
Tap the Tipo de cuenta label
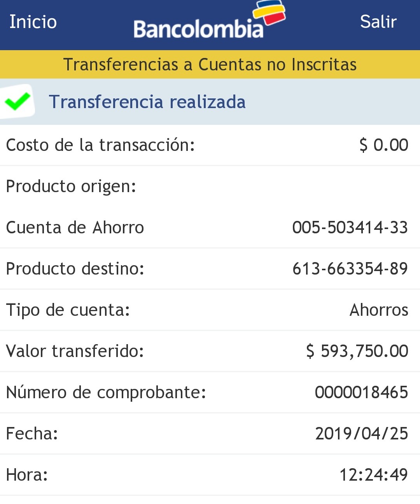click(x=68, y=310)
